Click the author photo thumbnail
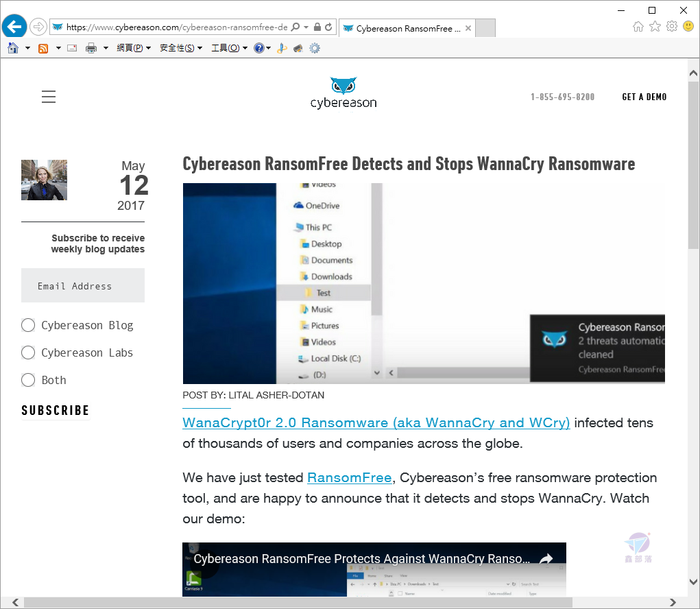The image size is (700, 609). coord(44,180)
